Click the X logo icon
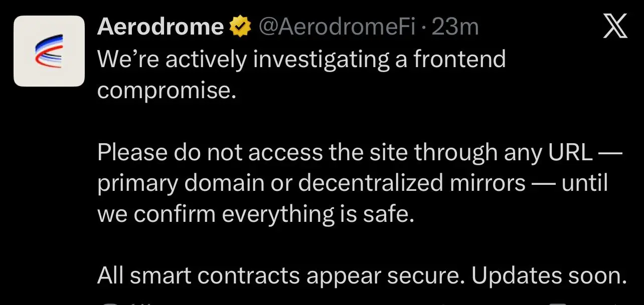 point(614,27)
